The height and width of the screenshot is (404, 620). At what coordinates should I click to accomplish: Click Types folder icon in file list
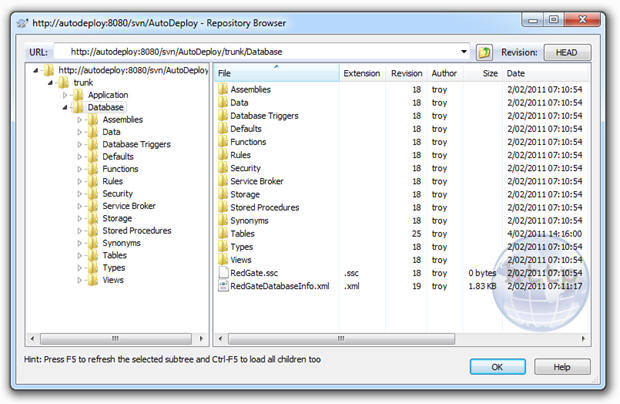[x=223, y=247]
